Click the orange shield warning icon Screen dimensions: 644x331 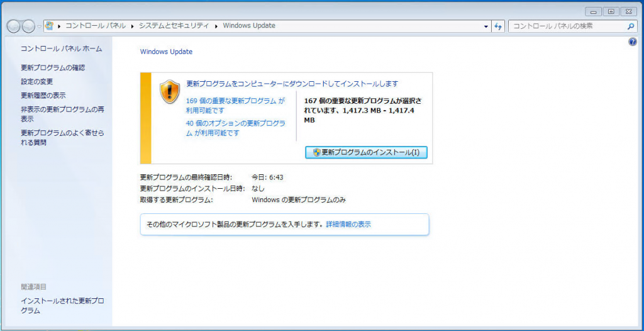coord(170,92)
